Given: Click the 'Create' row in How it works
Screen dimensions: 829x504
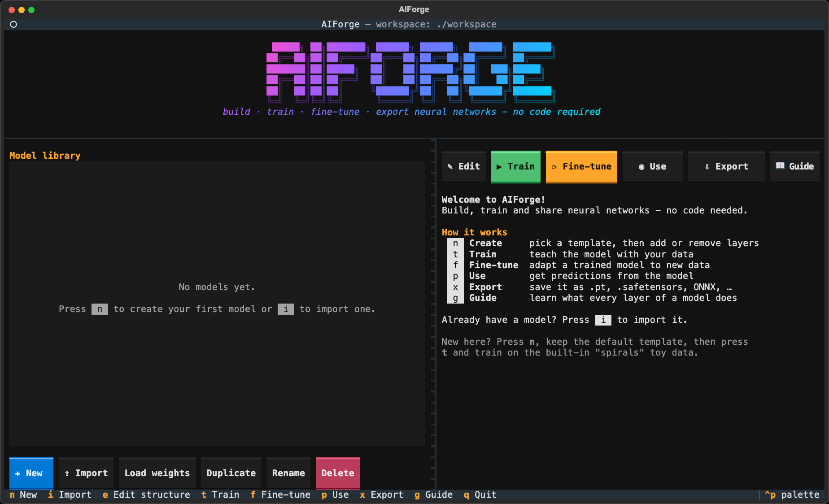Looking at the screenshot, I should tap(603, 243).
